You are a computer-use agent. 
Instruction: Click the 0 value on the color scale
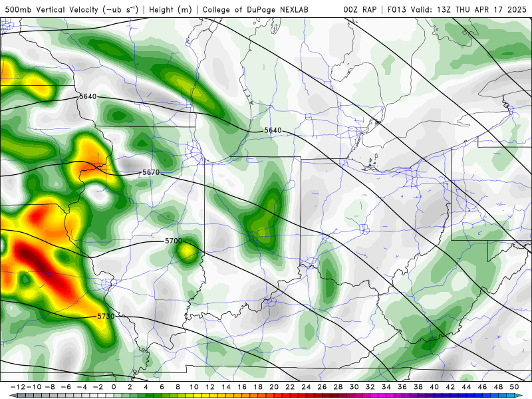[114, 387]
